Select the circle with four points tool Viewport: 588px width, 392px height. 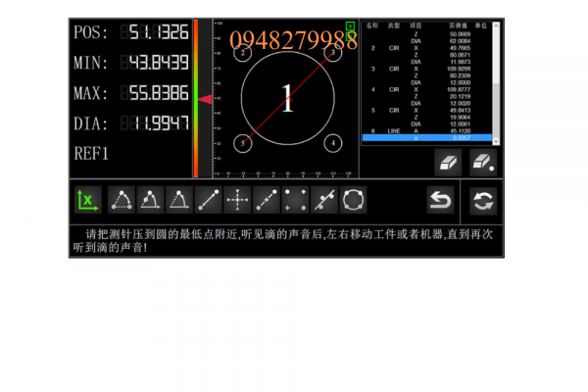[353, 200]
